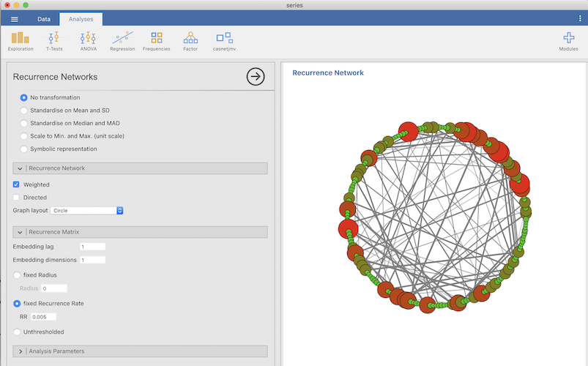This screenshot has height=366, width=588.
Task: Choose the fixed Radius option
Action: [18, 275]
